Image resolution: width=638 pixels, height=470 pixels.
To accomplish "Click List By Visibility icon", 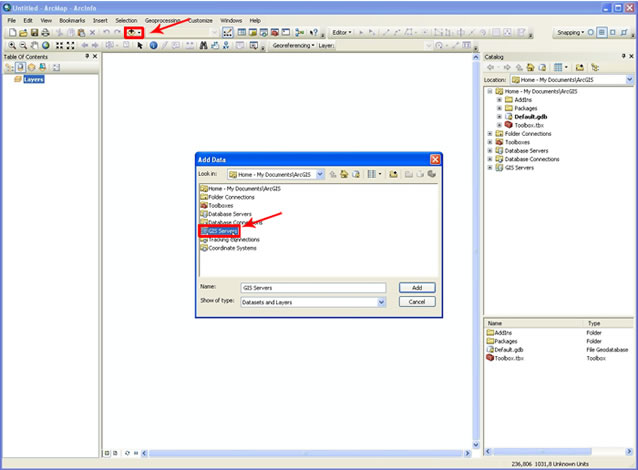I will 31,68.
